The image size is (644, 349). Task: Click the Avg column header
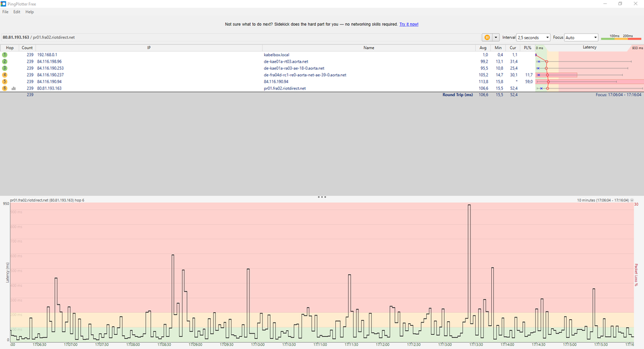[483, 48]
